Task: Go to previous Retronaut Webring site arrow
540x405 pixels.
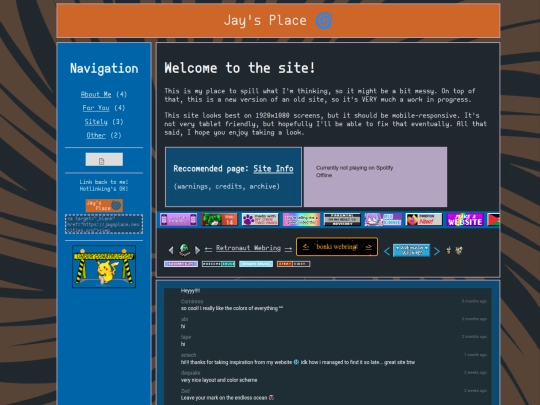Action: point(208,248)
